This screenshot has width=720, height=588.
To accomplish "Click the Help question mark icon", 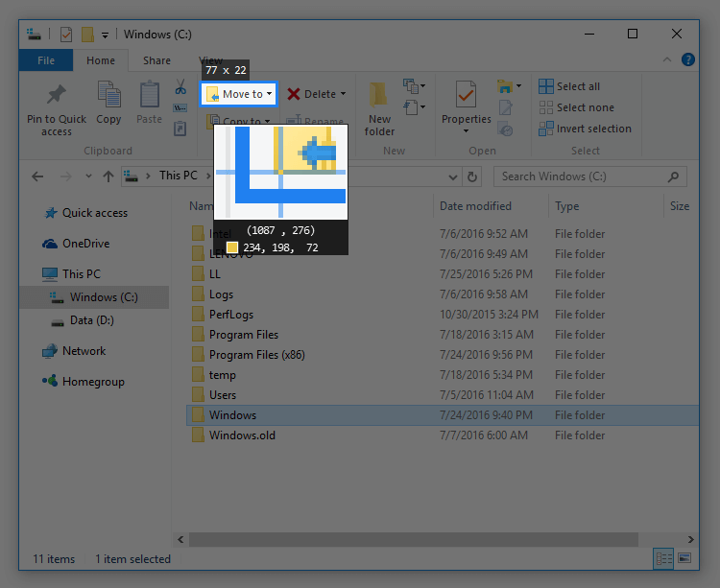I will click(688, 59).
